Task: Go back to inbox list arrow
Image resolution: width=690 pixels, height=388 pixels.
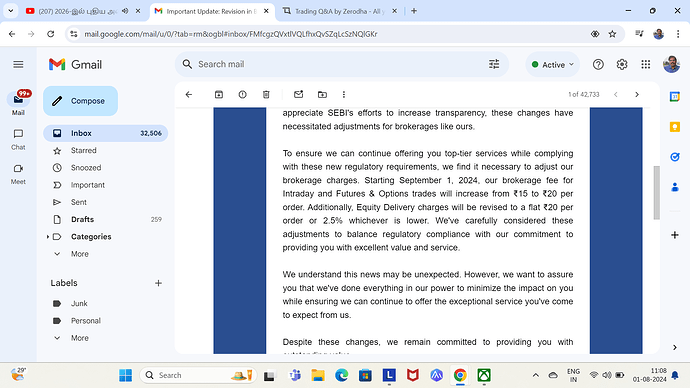Action: (x=189, y=95)
